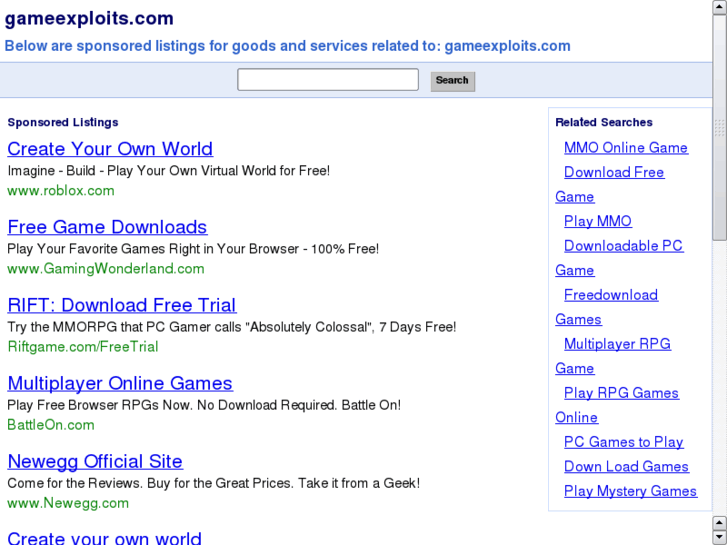The height and width of the screenshot is (545, 727).
Task: Click the Imagine - Build - Play description text
Action: [x=169, y=171]
